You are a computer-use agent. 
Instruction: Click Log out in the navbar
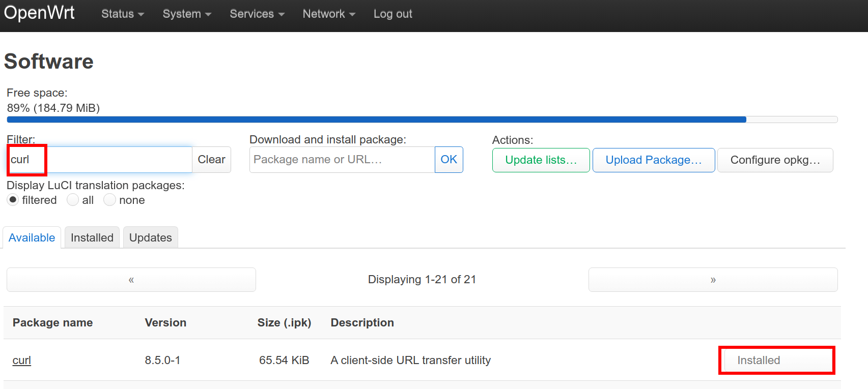[393, 14]
